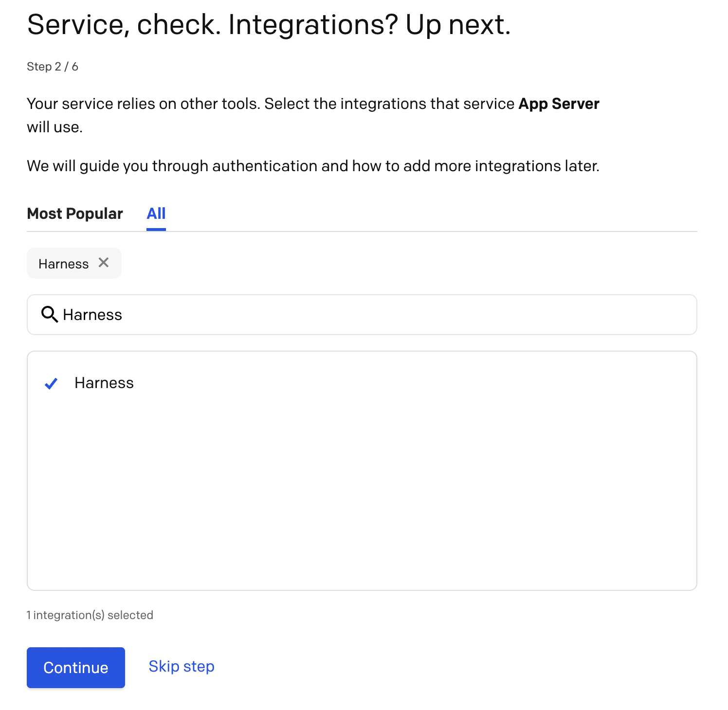
Task: Click the Harness text in the search box
Action: tap(92, 315)
